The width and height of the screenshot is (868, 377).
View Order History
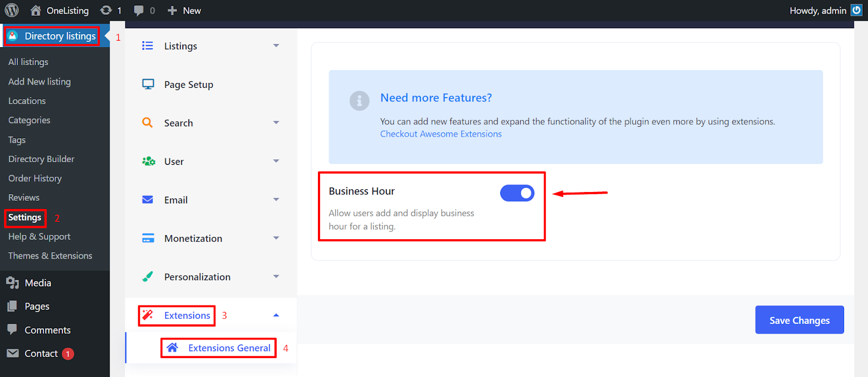pyautogui.click(x=35, y=178)
